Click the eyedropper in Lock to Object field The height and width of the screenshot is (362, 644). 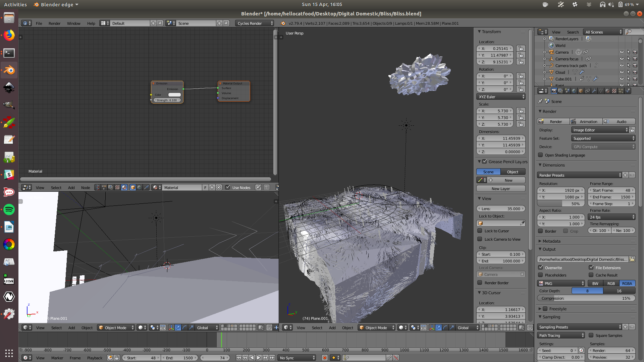click(522, 223)
